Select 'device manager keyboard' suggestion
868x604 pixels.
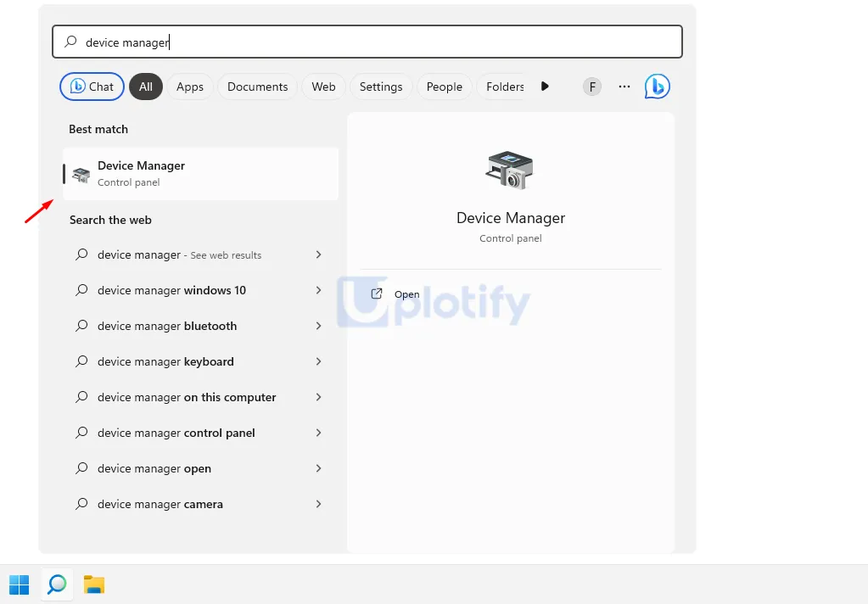pyautogui.click(x=199, y=361)
